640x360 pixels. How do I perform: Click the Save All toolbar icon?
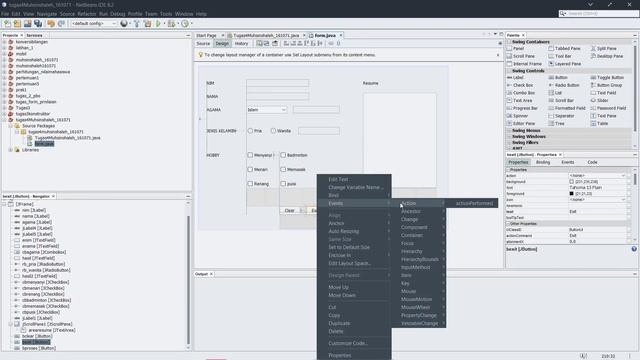pos(38,24)
